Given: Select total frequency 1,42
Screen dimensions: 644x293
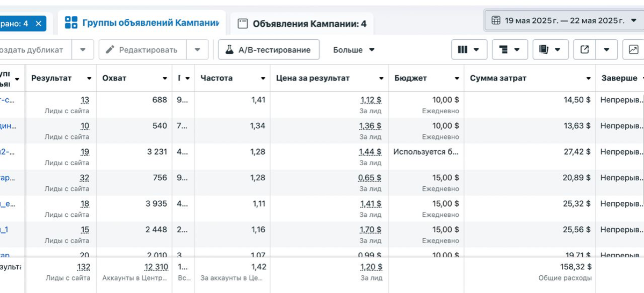Looking at the screenshot, I should pyautogui.click(x=258, y=267).
